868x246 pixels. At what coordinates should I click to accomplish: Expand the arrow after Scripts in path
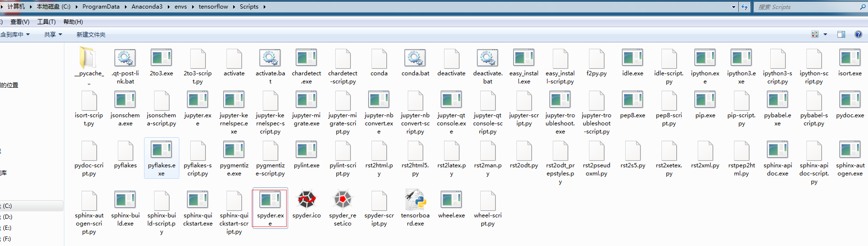(265, 7)
